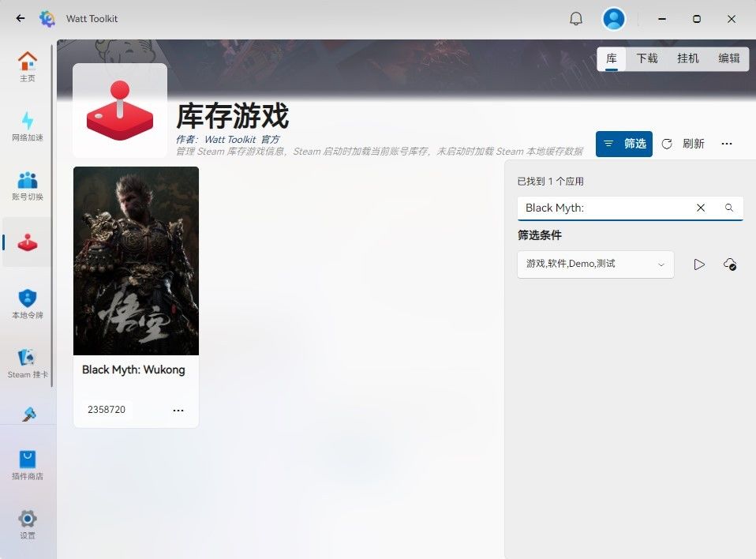Open the 主页 home sidebar item
This screenshot has height=559, width=756.
[28, 66]
